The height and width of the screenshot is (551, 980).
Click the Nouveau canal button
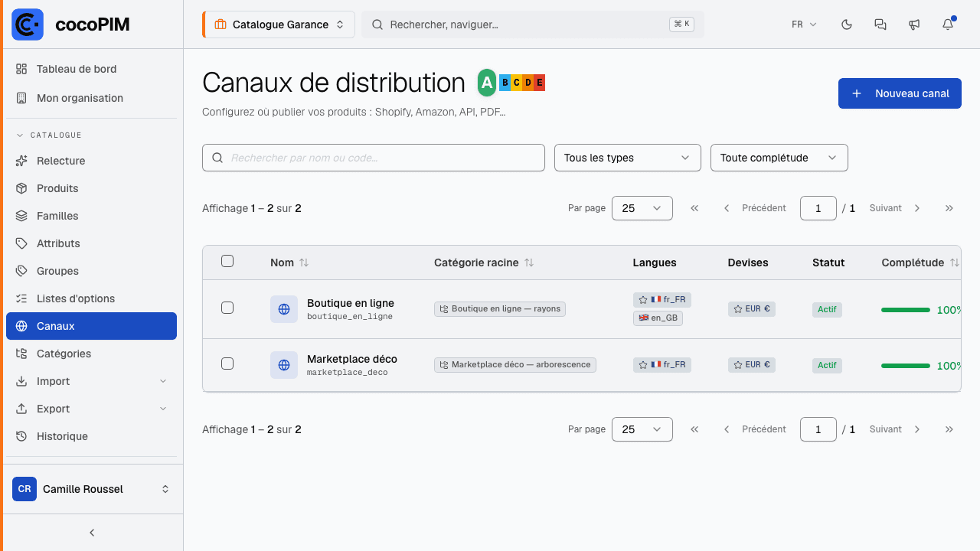click(900, 93)
